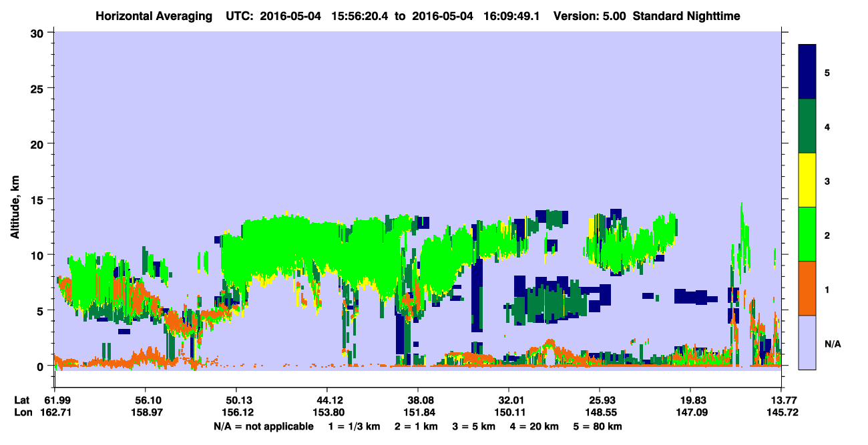Screen dimensions: 868x445
Task: Click 'Version: 5.00' in the title
Action: (590, 15)
